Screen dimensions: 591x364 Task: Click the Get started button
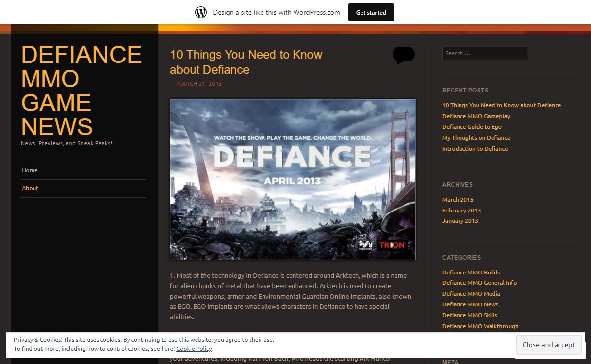371,12
